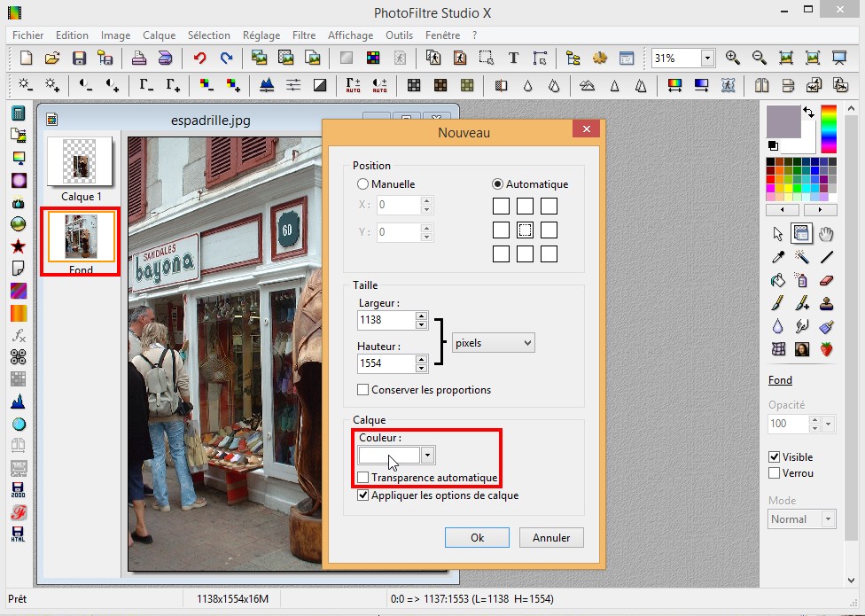
Task: Open the Affichage menu
Action: [350, 35]
